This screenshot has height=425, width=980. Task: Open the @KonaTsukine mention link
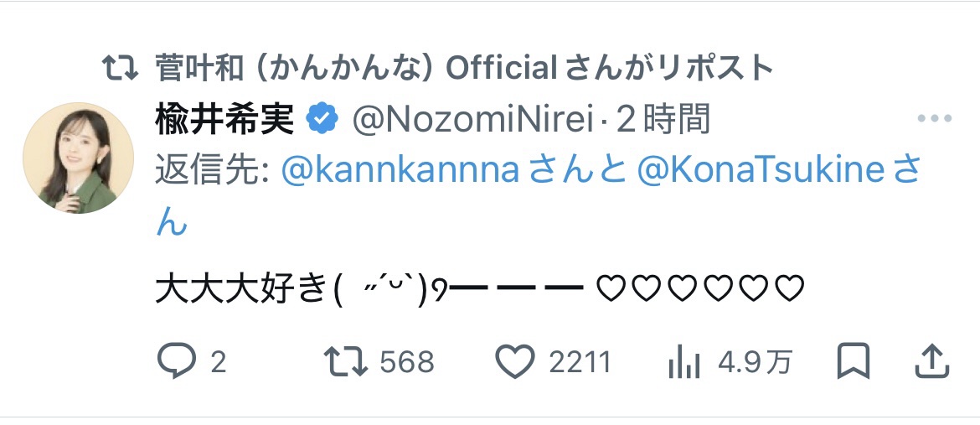pyautogui.click(x=761, y=171)
